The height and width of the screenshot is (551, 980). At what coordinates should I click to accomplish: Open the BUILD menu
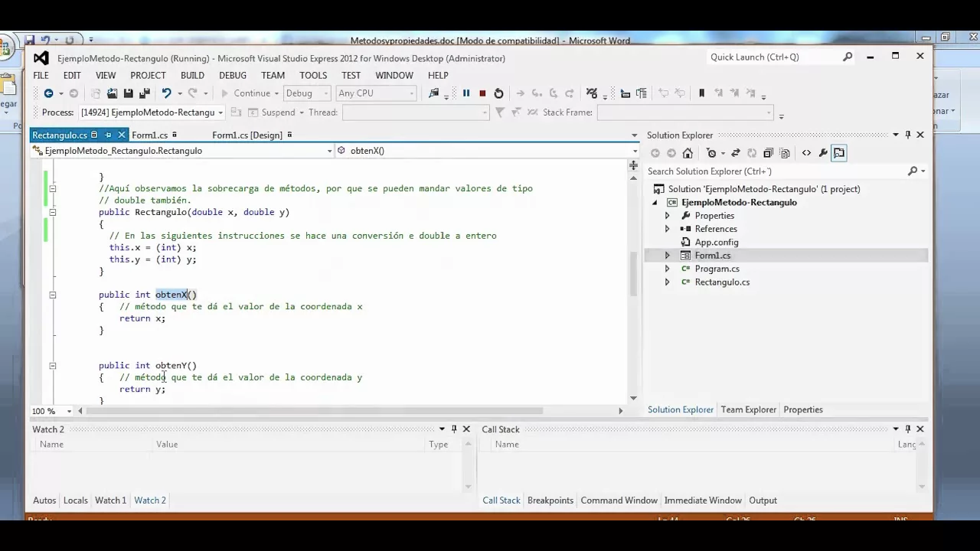(x=192, y=75)
